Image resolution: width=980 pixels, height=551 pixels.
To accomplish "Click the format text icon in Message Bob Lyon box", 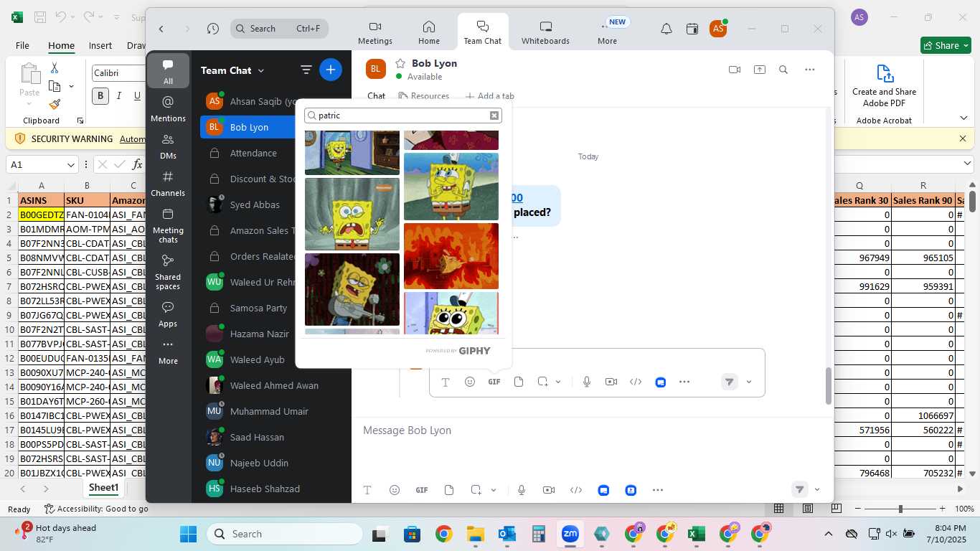I will pyautogui.click(x=367, y=490).
